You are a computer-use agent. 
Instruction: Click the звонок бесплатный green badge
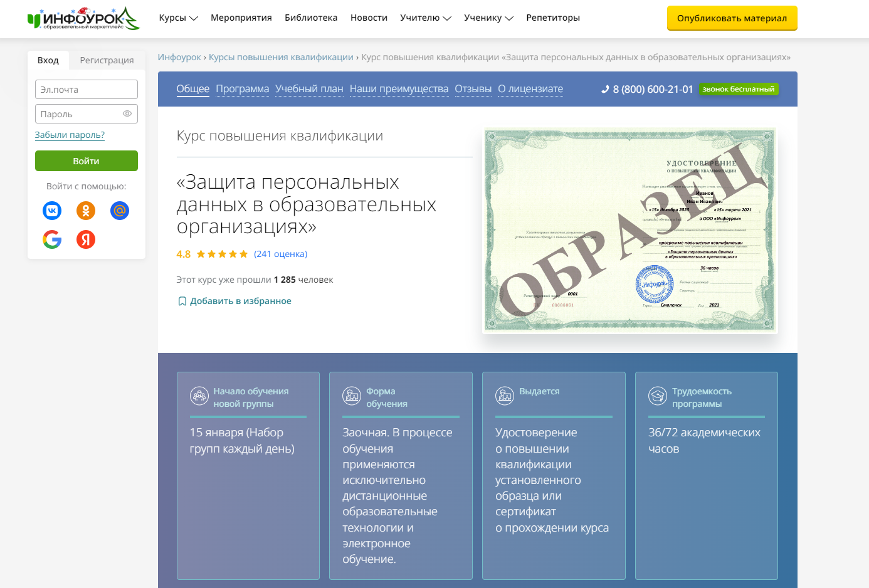(739, 89)
